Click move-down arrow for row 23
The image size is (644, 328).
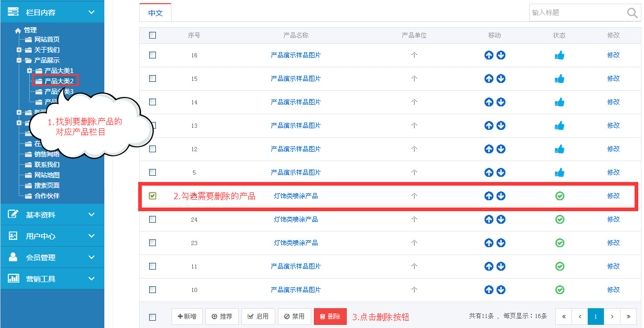tap(501, 243)
